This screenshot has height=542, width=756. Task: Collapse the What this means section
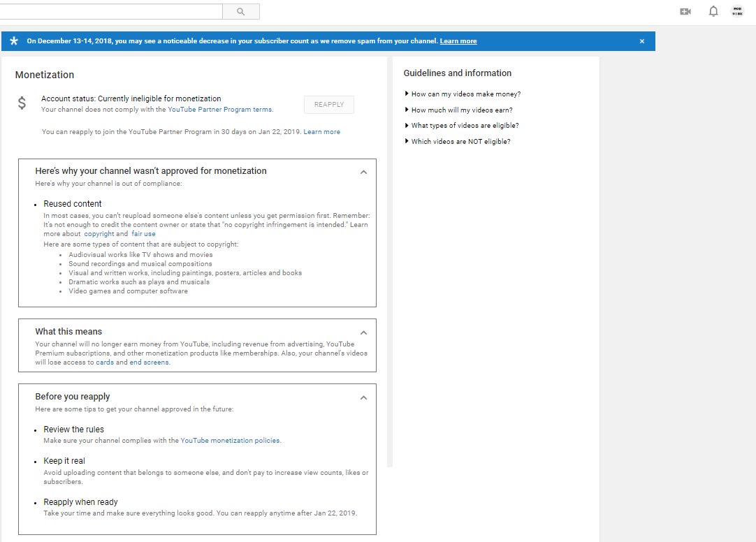tap(363, 333)
